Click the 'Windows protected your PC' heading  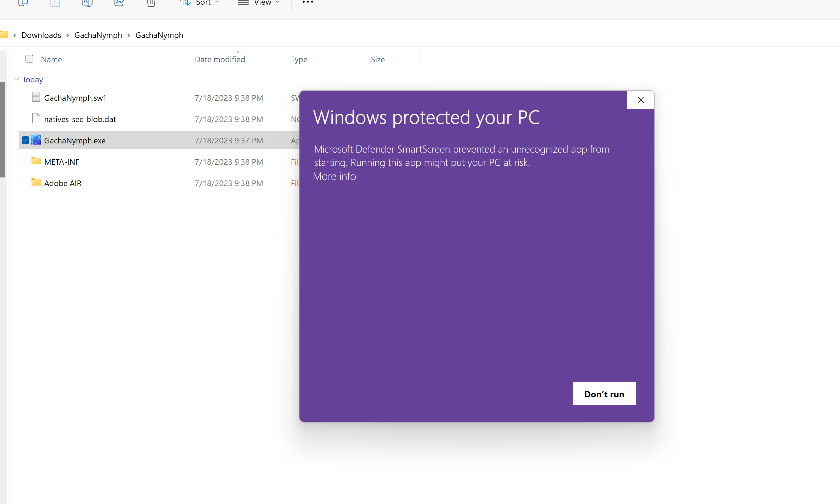426,118
